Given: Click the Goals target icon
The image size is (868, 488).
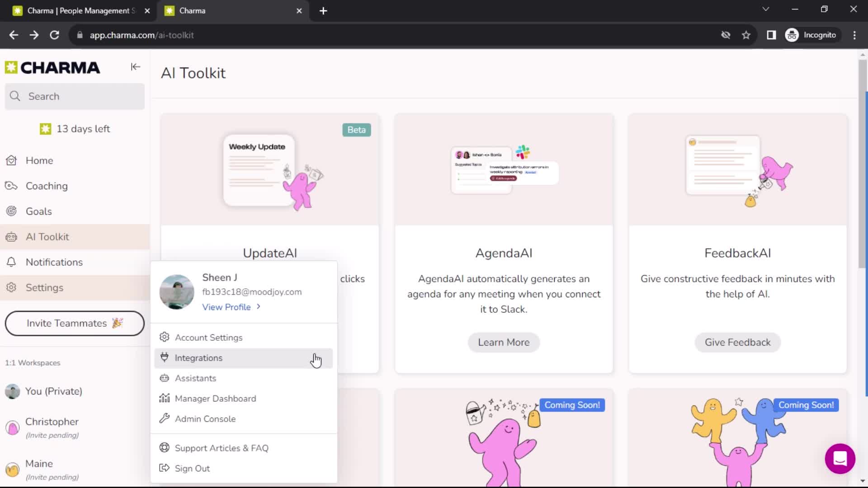Looking at the screenshot, I should pos(11,211).
